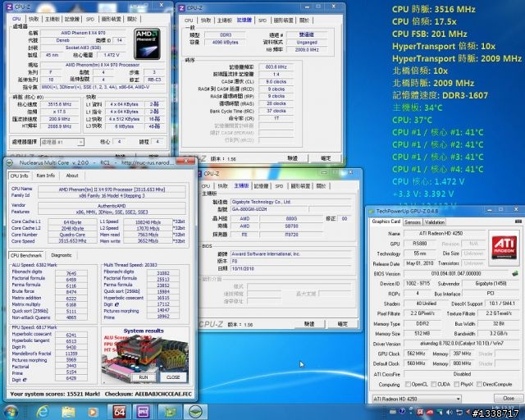525x420 pixels.
Task: Toggle the PhysX checkbox in GPU-Z
Action: click(456, 384)
